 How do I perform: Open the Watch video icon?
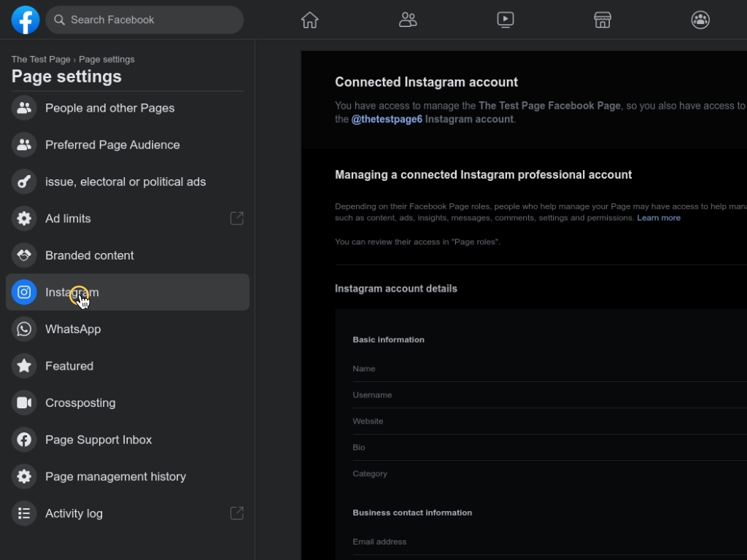point(506,20)
